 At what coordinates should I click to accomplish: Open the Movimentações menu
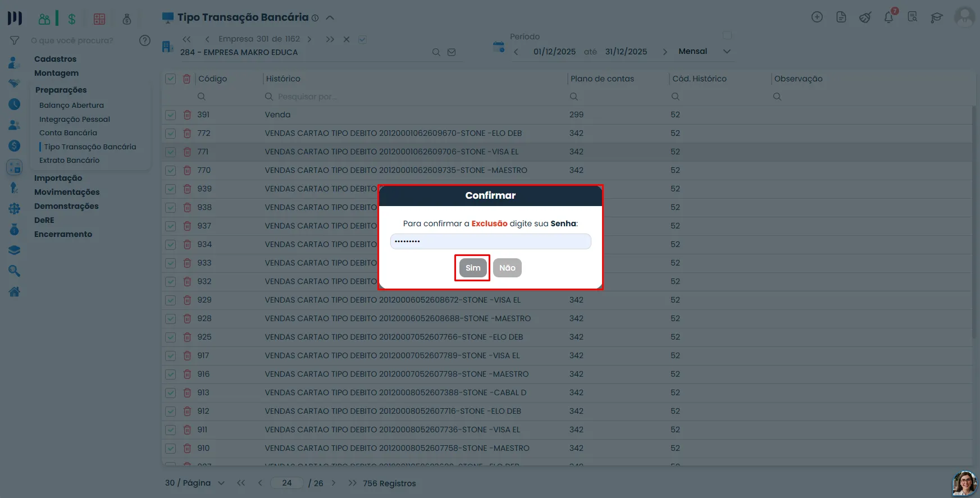(x=67, y=192)
